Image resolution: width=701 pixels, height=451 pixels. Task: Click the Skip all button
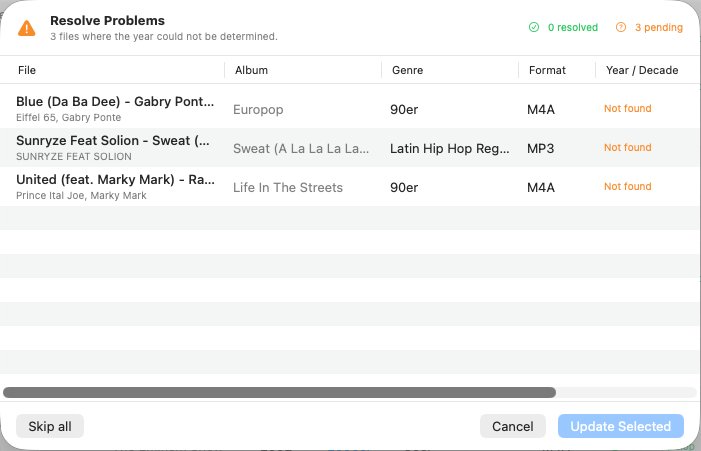click(50, 426)
